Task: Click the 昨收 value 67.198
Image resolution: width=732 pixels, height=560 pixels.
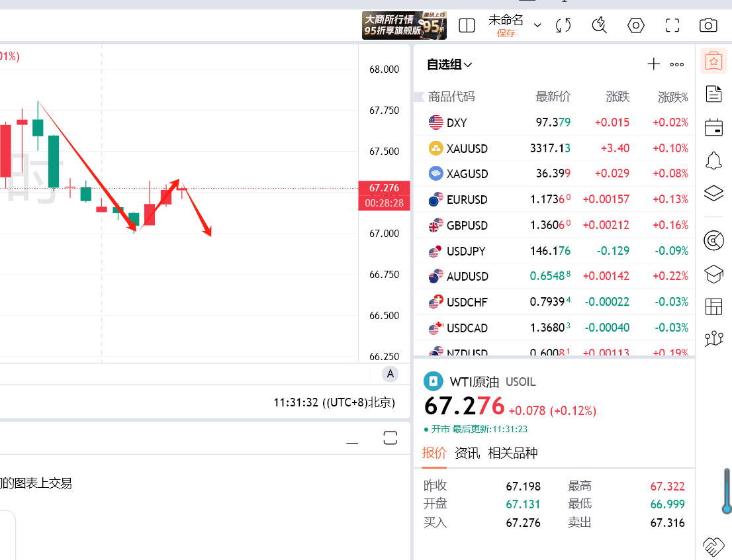Action: click(523, 487)
